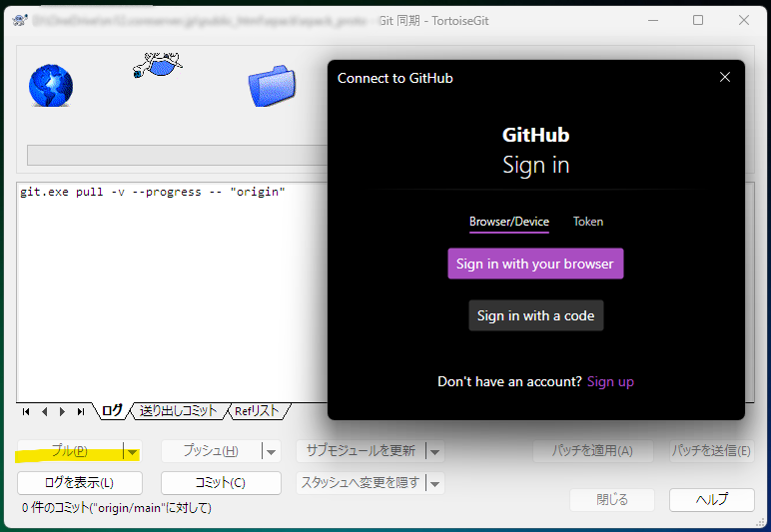771x532 pixels.
Task: Follow the Sign up link
Action: coord(610,381)
